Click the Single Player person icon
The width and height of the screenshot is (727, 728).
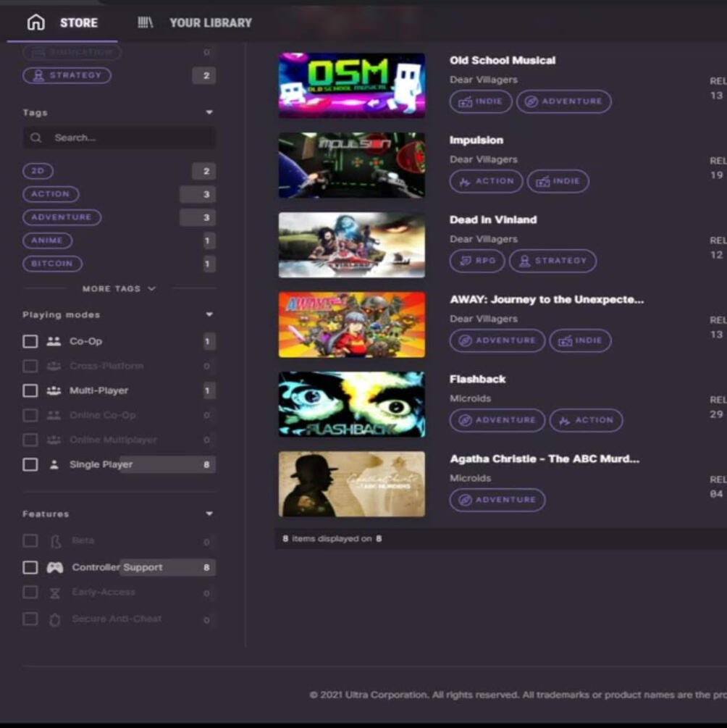pos(54,464)
